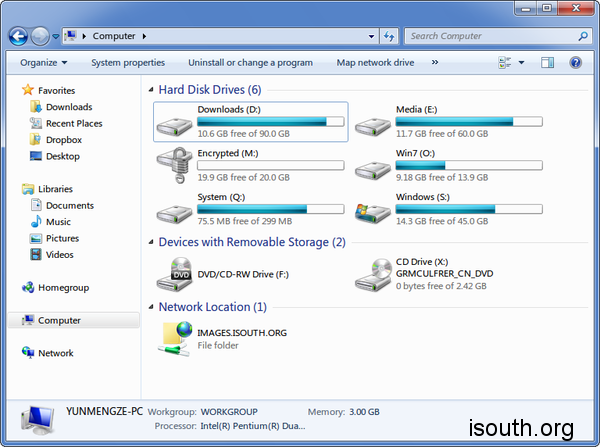Collapse the Hard Disk Drives group

tap(150, 90)
